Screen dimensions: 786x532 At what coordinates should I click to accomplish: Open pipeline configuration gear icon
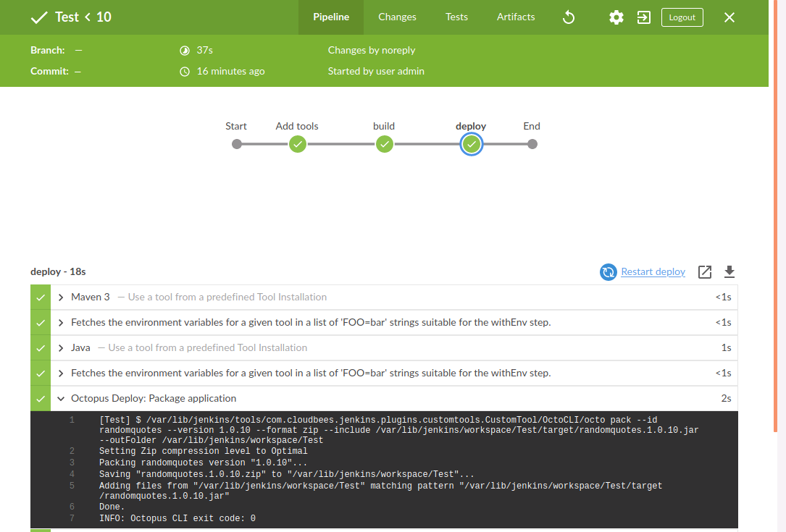click(x=616, y=17)
